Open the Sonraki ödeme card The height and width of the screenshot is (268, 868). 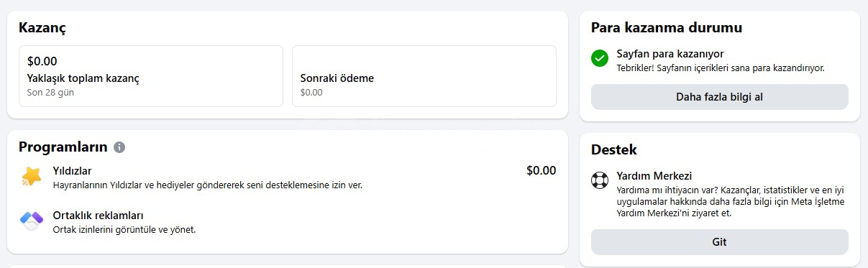pos(424,76)
